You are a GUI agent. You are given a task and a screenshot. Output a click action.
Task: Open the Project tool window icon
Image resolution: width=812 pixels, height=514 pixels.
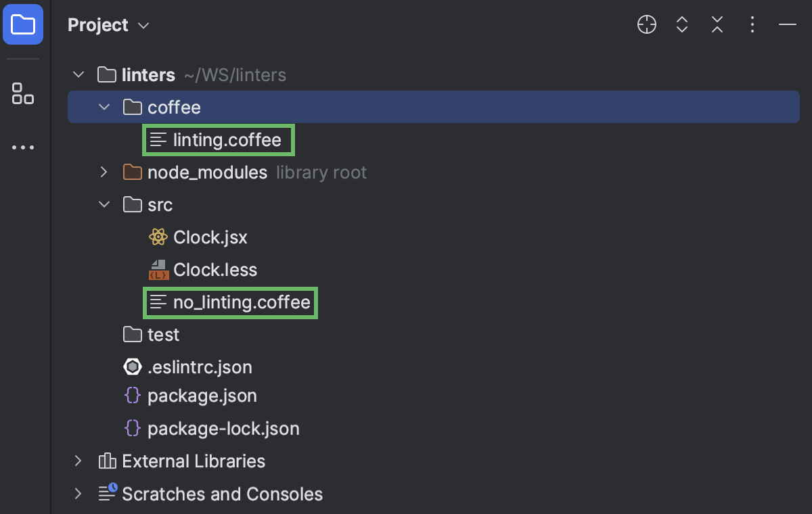[24, 24]
